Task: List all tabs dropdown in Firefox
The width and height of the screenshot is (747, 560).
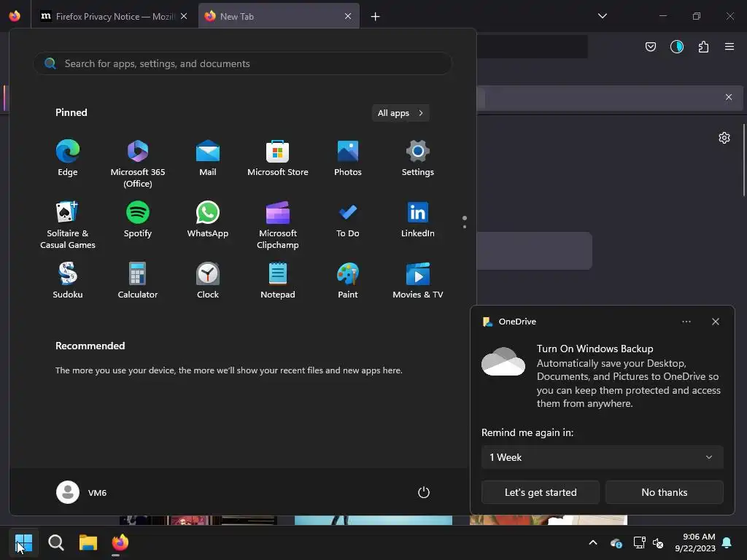Action: tap(602, 16)
